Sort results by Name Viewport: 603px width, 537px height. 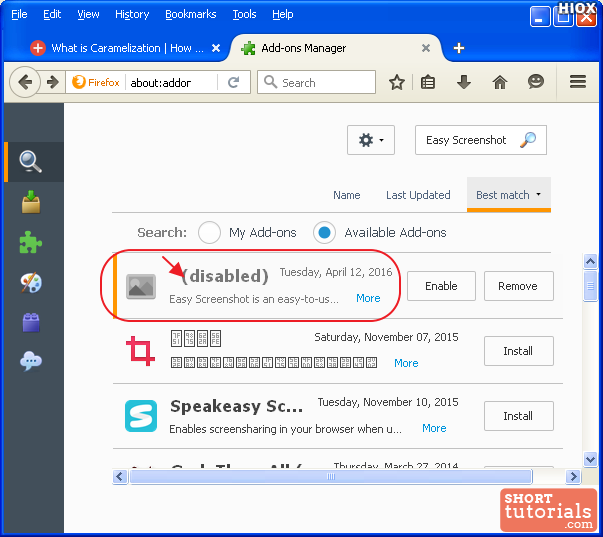(346, 195)
